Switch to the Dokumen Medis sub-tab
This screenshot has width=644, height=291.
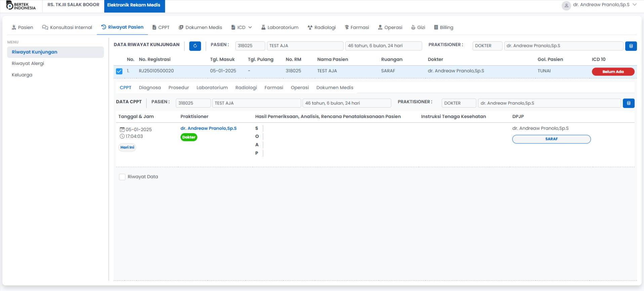tap(334, 88)
